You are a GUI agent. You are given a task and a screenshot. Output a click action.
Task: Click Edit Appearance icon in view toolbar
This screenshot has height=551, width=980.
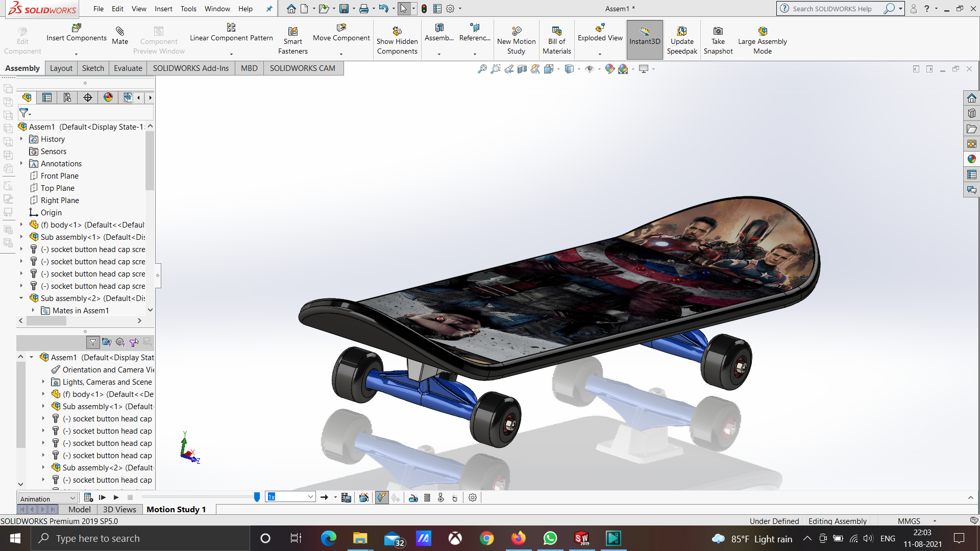[609, 69]
